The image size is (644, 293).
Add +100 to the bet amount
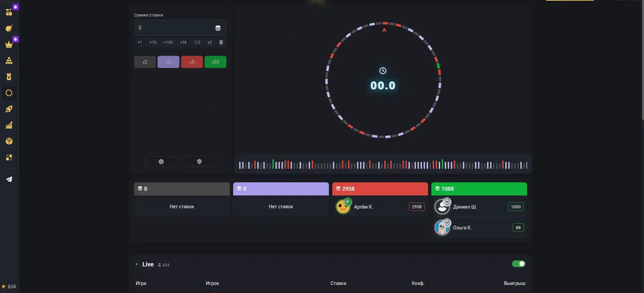tap(168, 42)
